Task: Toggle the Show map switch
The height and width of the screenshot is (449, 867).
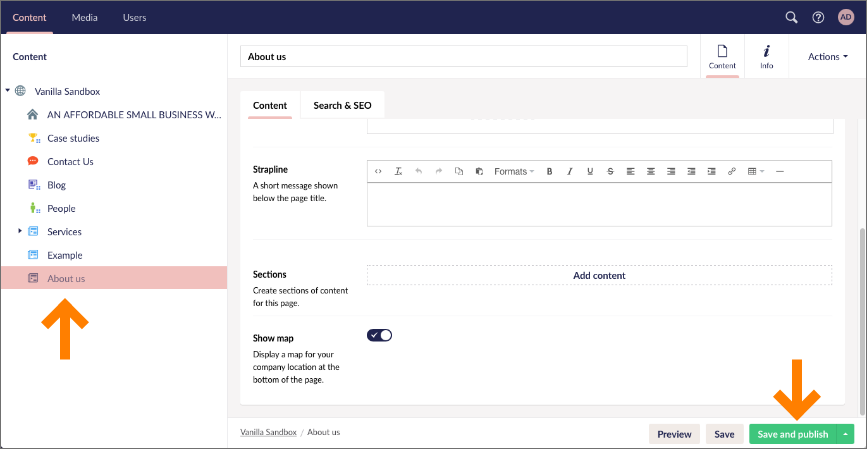Action: [x=380, y=335]
